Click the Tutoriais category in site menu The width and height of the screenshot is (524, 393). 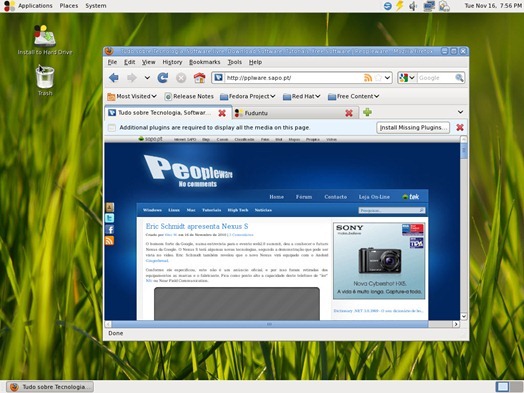coord(212,210)
